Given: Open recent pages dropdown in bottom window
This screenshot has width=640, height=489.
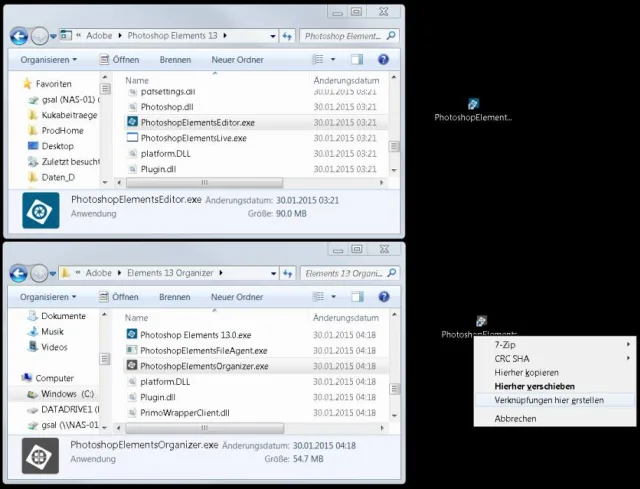Looking at the screenshot, I should (x=53, y=274).
